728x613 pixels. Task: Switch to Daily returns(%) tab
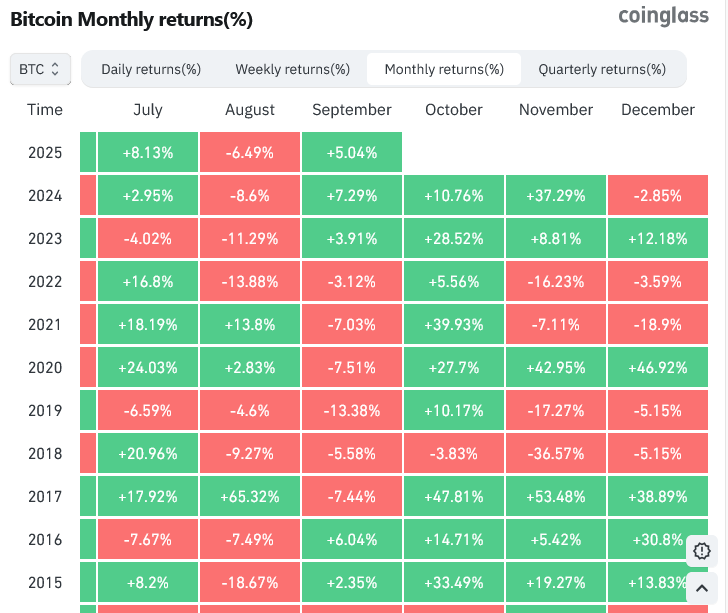pyautogui.click(x=151, y=69)
